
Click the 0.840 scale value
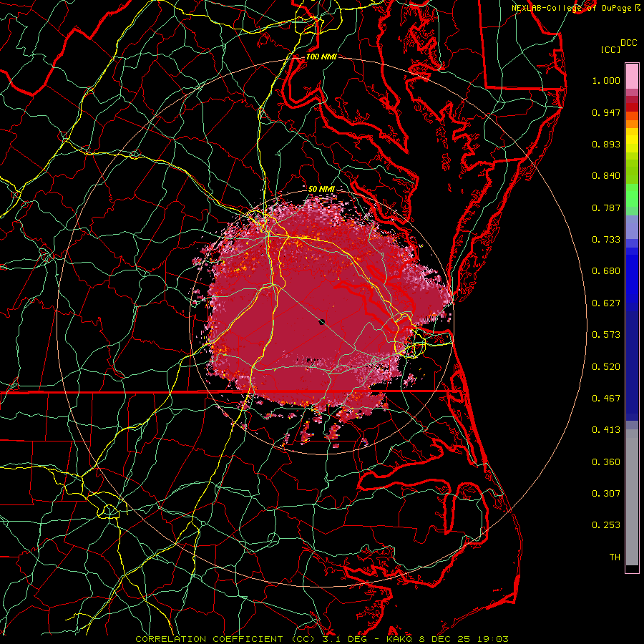[x=606, y=176]
